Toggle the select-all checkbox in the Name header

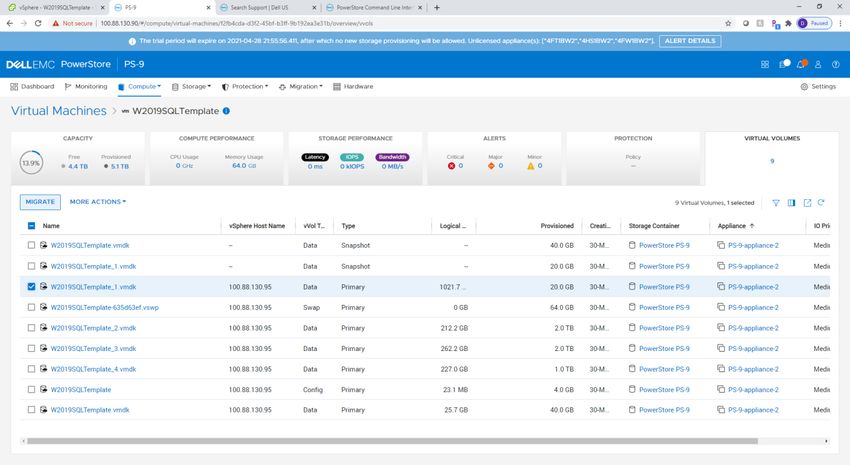[31, 225]
